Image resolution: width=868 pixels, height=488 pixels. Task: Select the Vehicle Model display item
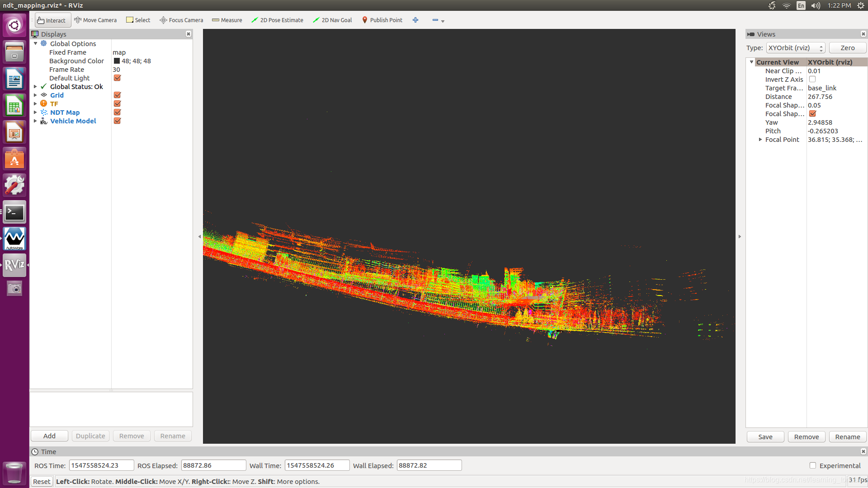tap(73, 121)
